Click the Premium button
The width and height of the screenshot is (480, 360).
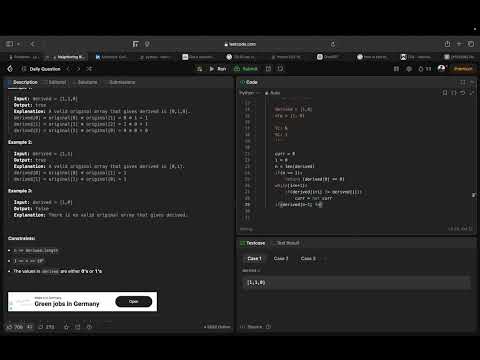pos(463,69)
